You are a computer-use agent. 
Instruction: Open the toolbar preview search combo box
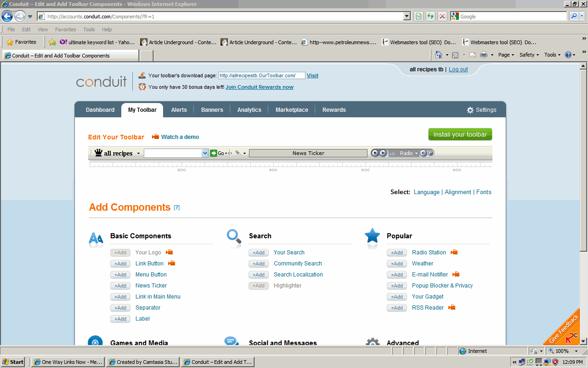click(x=176, y=153)
